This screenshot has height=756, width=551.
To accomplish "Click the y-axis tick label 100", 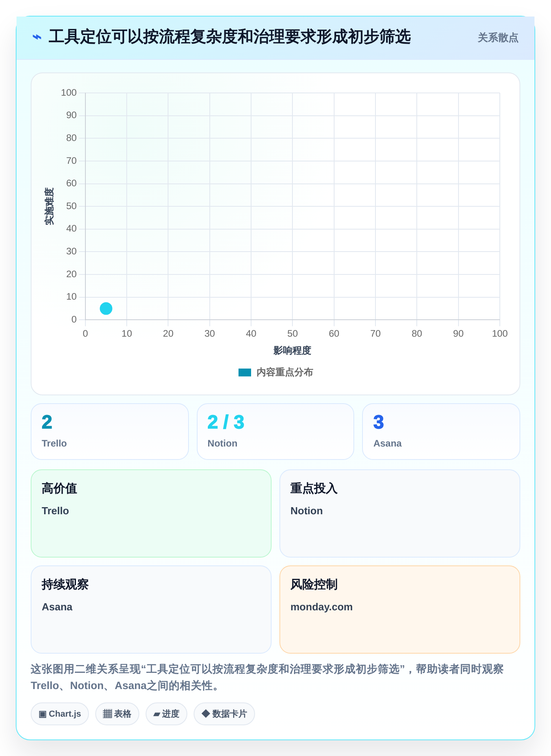I will coord(69,93).
